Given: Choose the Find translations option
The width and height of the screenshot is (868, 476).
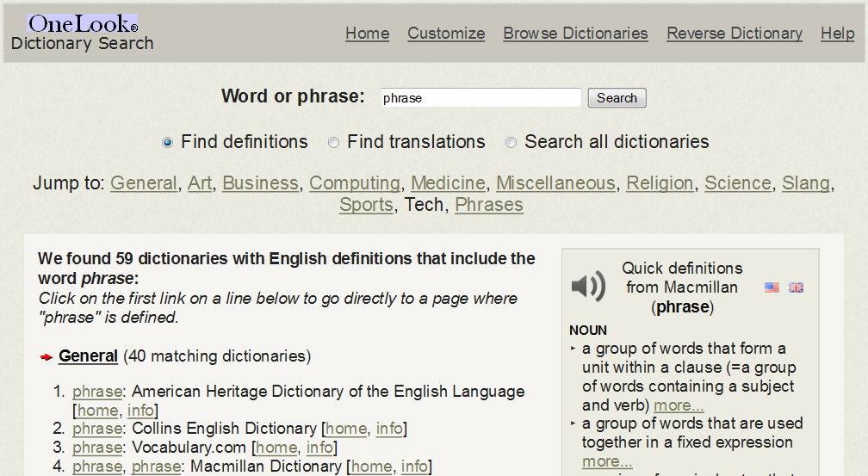Looking at the screenshot, I should tap(333, 143).
